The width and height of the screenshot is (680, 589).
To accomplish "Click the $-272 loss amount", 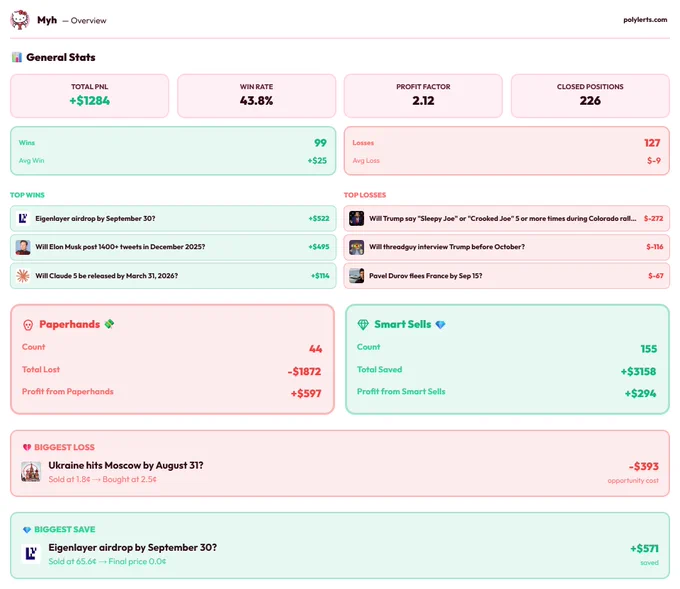I will 653,218.
